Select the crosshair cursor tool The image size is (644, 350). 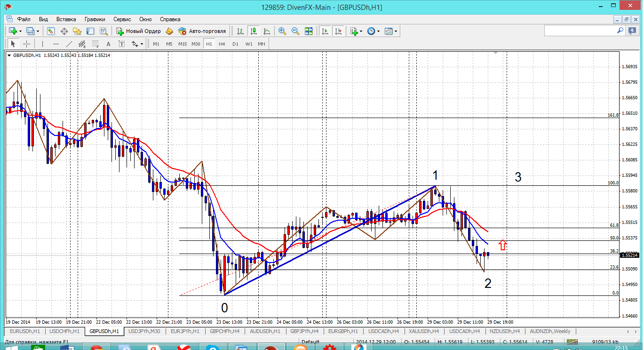[27, 44]
